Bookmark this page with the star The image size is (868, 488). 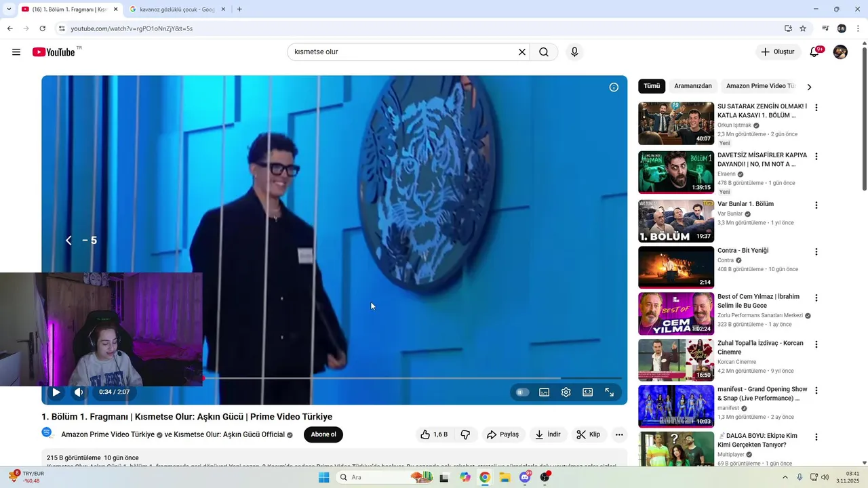[x=803, y=28]
